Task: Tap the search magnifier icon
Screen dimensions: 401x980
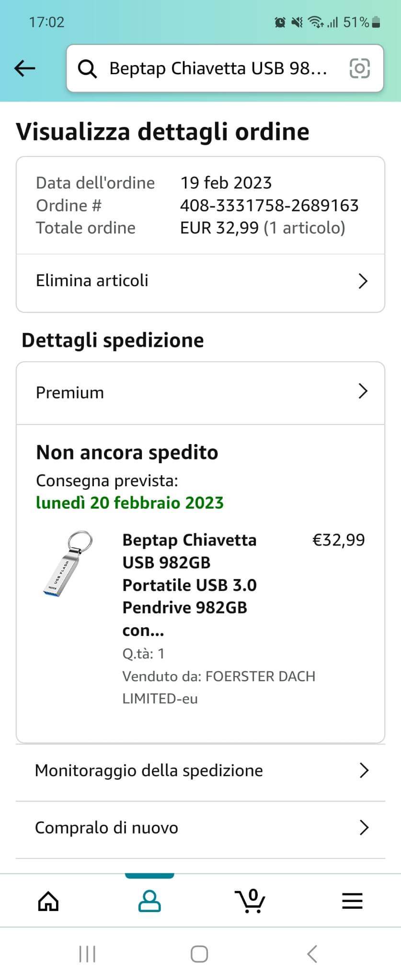Action: (87, 69)
